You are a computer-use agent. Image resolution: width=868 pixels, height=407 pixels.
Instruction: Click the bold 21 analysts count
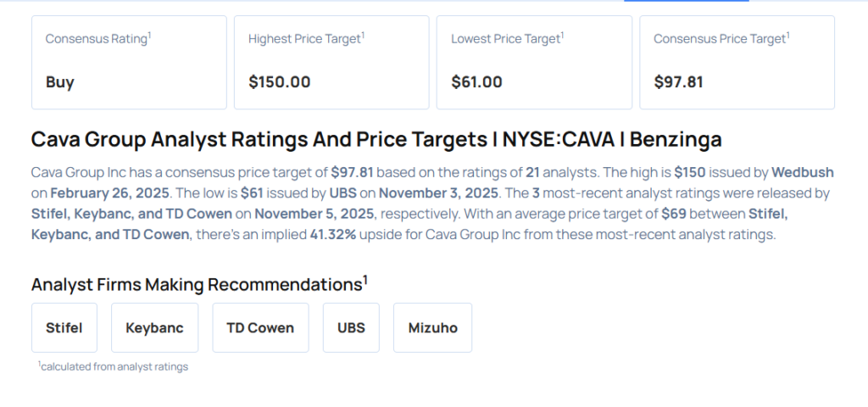(532, 172)
